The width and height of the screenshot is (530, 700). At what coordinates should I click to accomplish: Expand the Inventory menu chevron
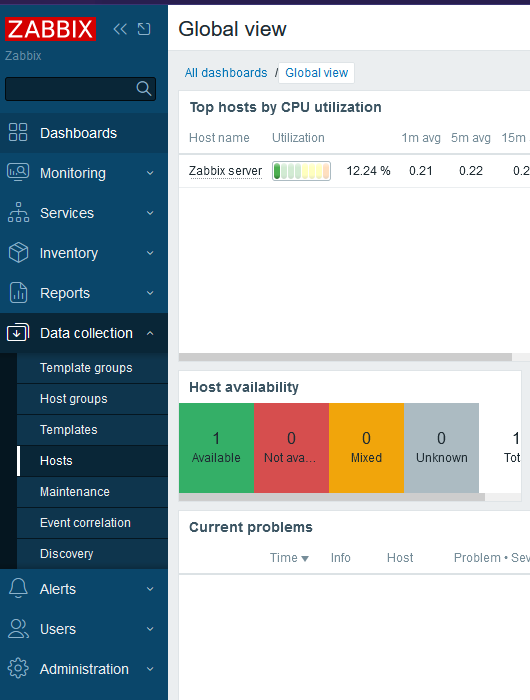[150, 253]
